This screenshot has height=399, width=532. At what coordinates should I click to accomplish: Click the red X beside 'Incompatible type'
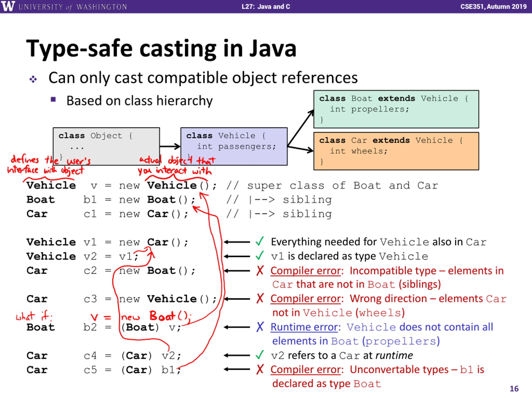tap(260, 271)
